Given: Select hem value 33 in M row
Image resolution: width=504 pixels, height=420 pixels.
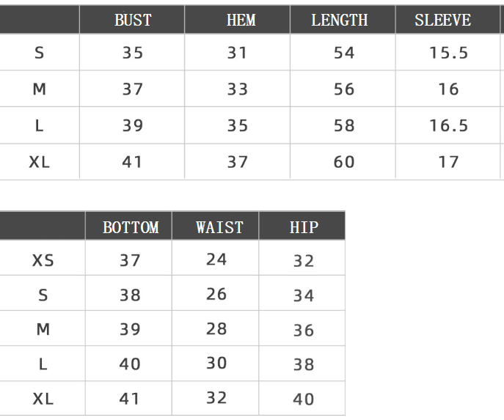Looking at the screenshot, I should point(238,89).
